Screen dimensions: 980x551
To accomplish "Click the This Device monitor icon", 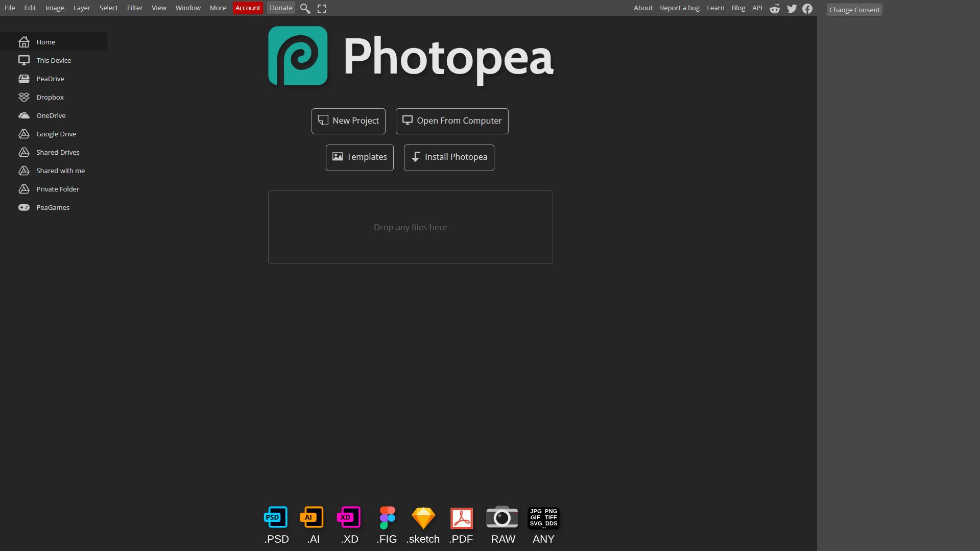I will coord(24,60).
